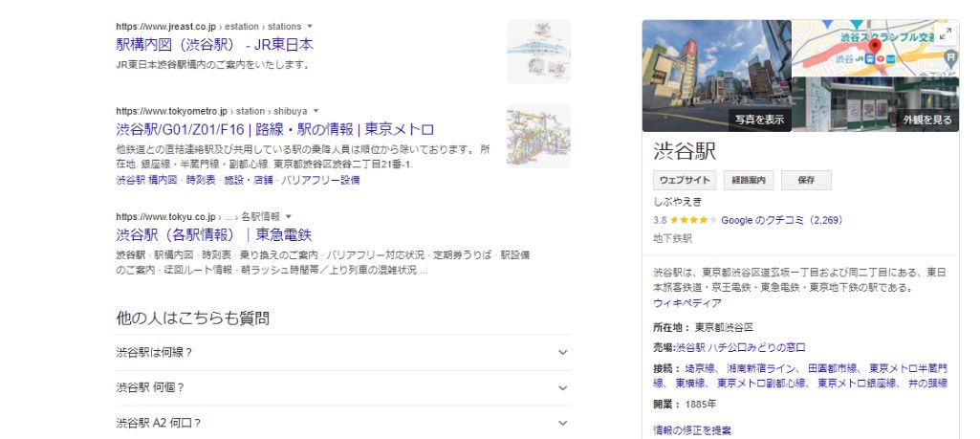Viewport: 980px width, 439px height.
Task: Click 開業： 1885年 text
Action: click(x=685, y=404)
